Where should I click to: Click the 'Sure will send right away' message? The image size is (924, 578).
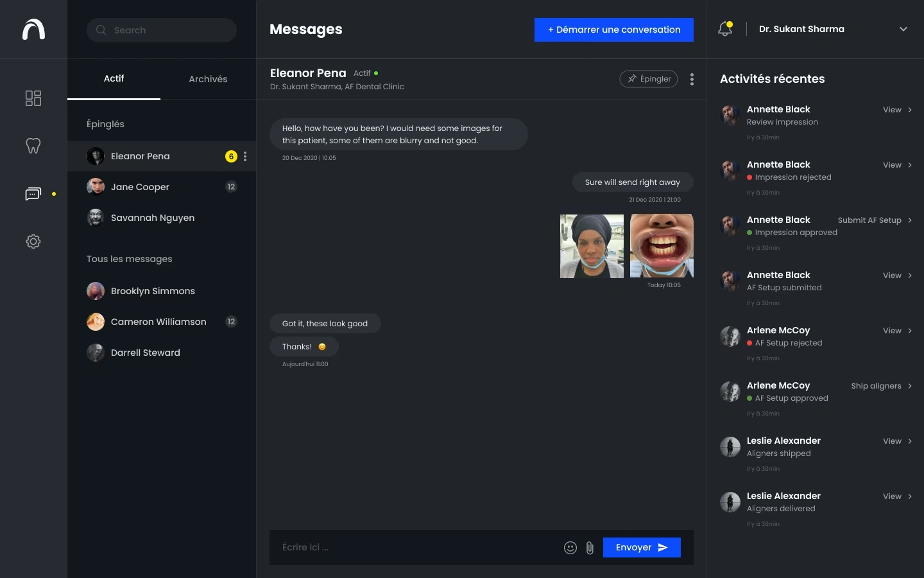click(x=633, y=182)
